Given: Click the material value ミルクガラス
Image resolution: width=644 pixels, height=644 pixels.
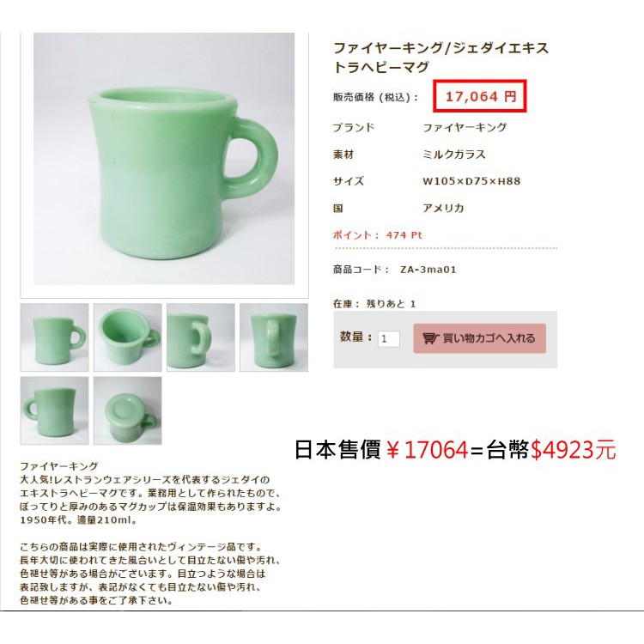Looking at the screenshot, I should [454, 155].
